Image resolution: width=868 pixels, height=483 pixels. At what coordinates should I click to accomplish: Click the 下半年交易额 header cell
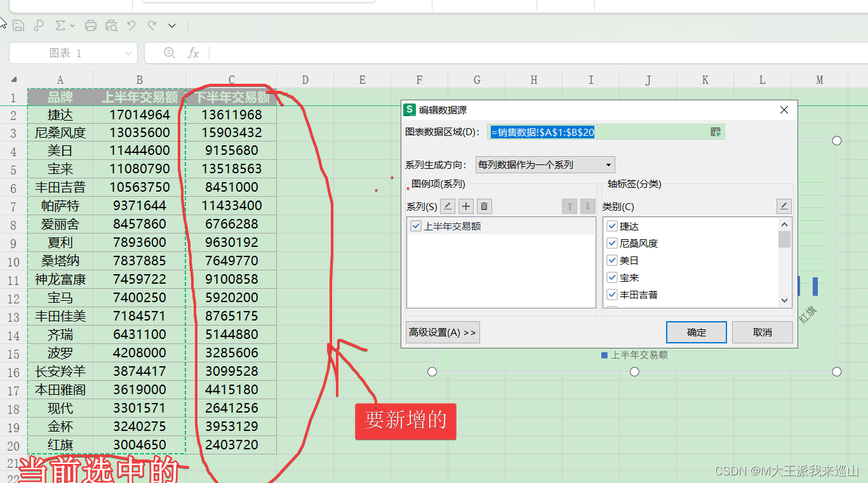(x=231, y=97)
